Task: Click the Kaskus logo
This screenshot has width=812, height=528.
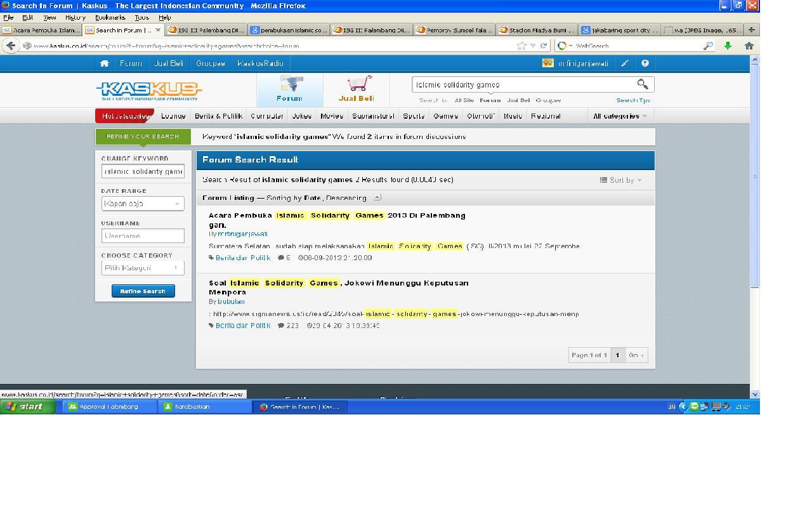Action: 149,91
